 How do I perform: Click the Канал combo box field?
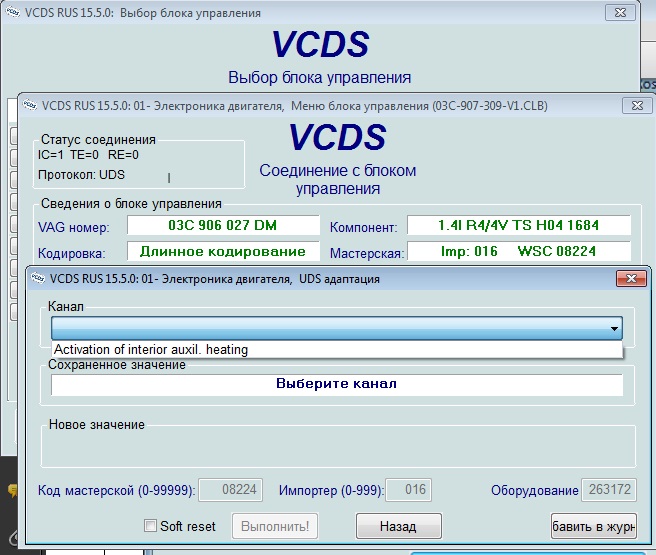pos(337,328)
